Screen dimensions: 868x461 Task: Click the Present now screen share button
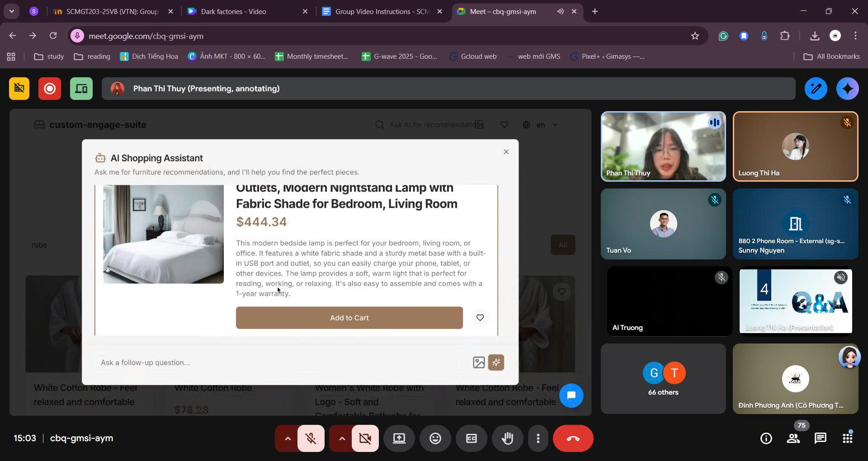pyautogui.click(x=399, y=438)
